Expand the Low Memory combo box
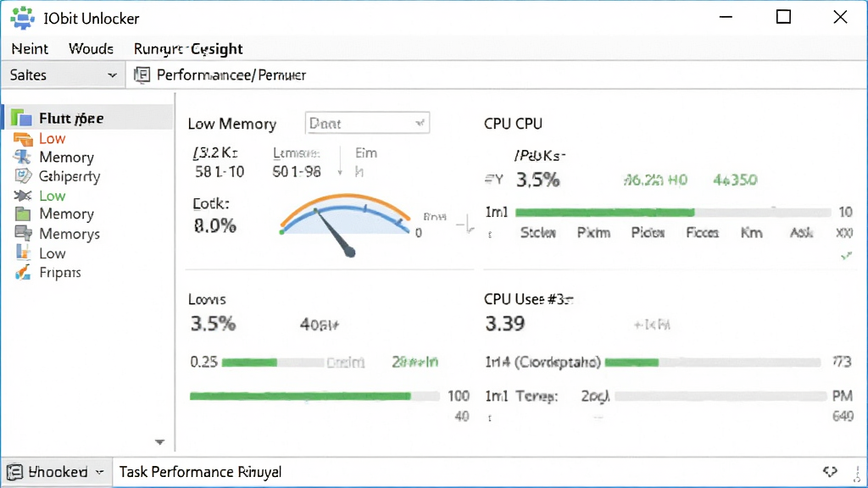The width and height of the screenshot is (868, 488). [367, 123]
